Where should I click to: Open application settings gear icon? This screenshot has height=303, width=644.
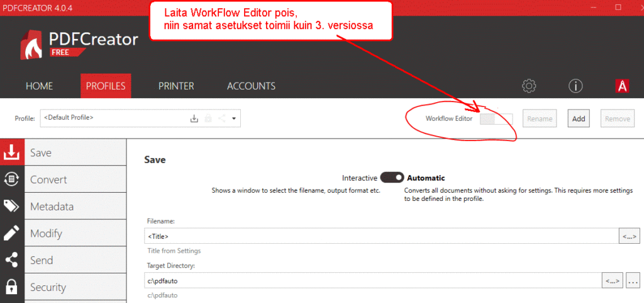[529, 86]
